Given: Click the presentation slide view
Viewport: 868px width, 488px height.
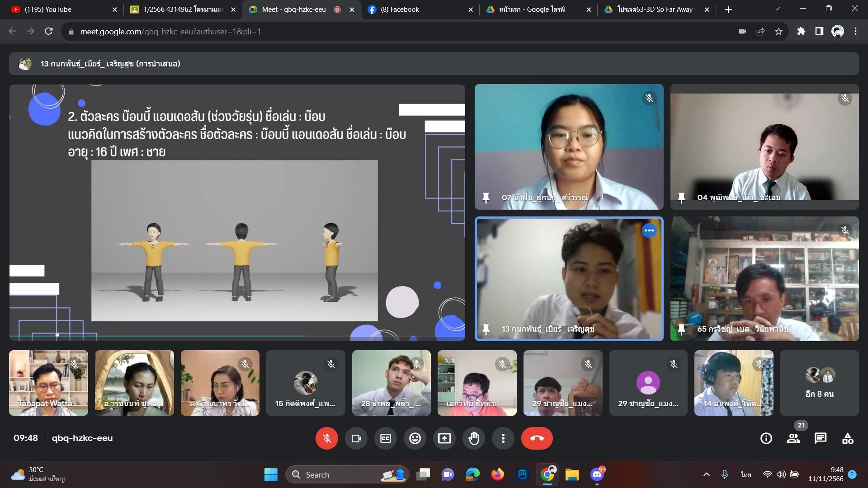Looking at the screenshot, I should click(237, 212).
